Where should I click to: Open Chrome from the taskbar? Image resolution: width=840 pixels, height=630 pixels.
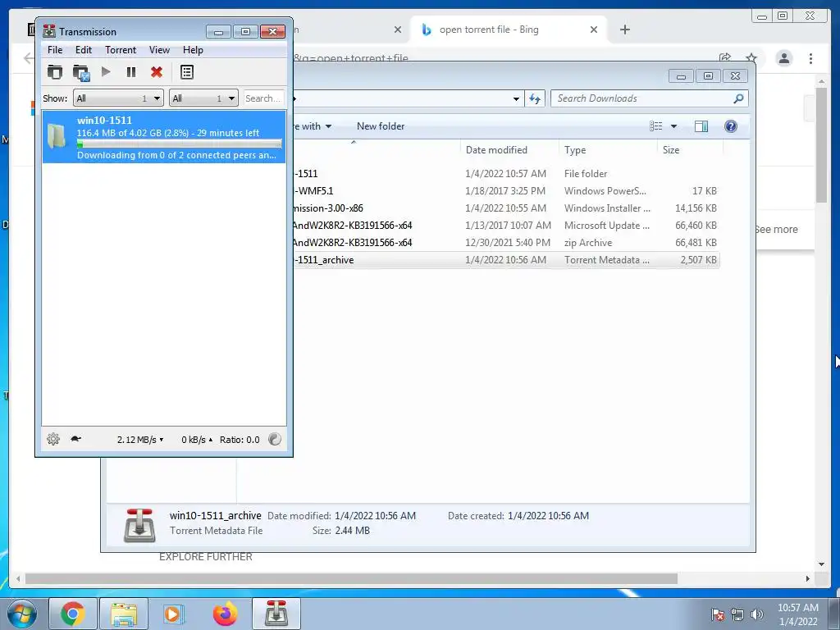pyautogui.click(x=73, y=614)
